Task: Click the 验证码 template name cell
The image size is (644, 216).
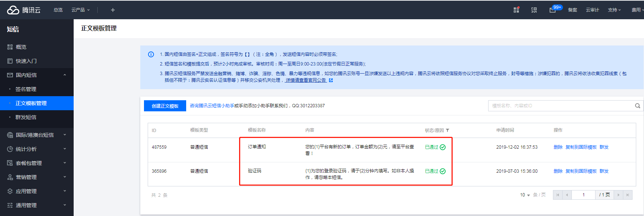Action: click(x=255, y=171)
